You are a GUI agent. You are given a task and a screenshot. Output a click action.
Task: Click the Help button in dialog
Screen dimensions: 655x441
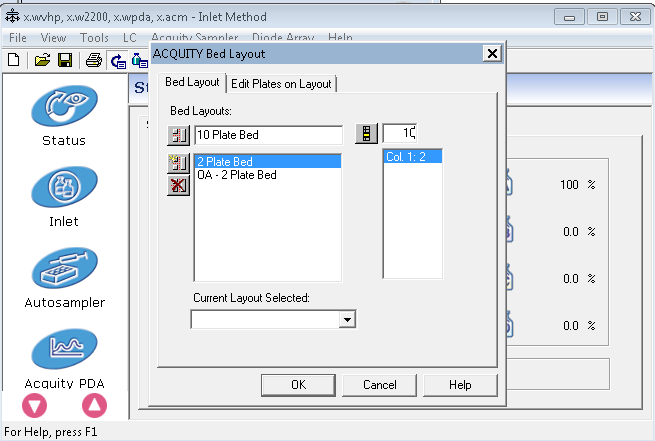[x=460, y=385]
